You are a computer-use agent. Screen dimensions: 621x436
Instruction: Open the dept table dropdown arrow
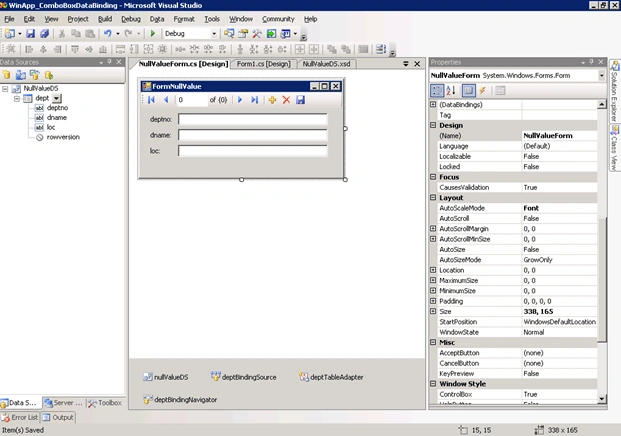[x=57, y=98]
